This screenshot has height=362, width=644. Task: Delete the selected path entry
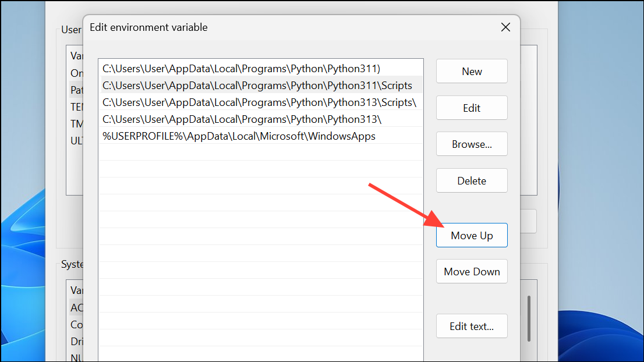click(x=472, y=181)
